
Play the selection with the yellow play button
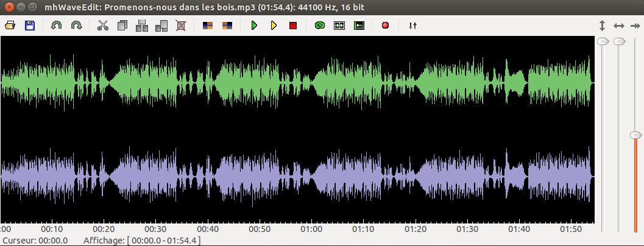click(274, 26)
